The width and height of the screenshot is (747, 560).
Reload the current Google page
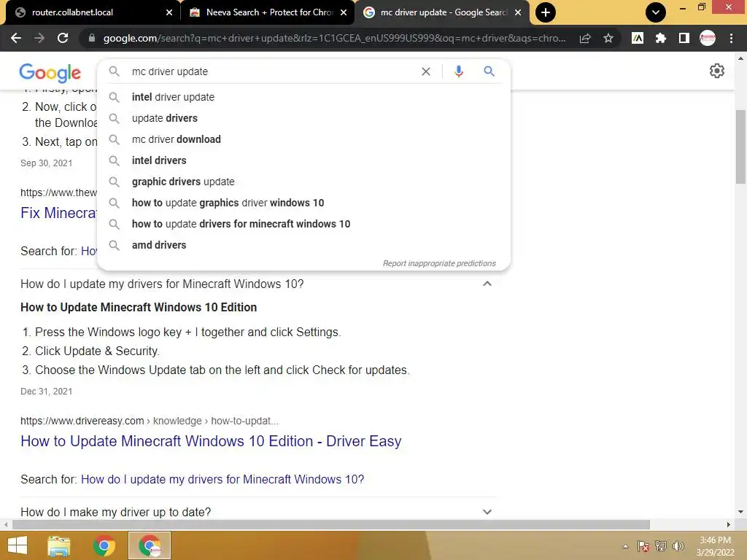click(63, 38)
